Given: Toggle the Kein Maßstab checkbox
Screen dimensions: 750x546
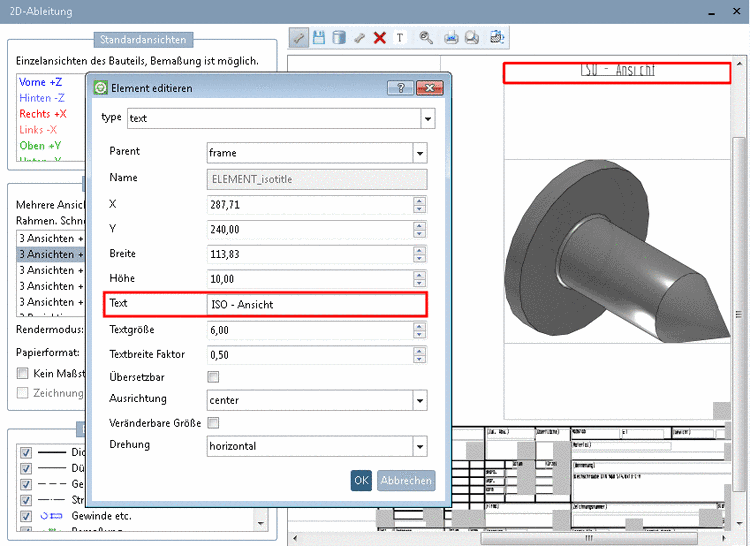Looking at the screenshot, I should 23,373.
